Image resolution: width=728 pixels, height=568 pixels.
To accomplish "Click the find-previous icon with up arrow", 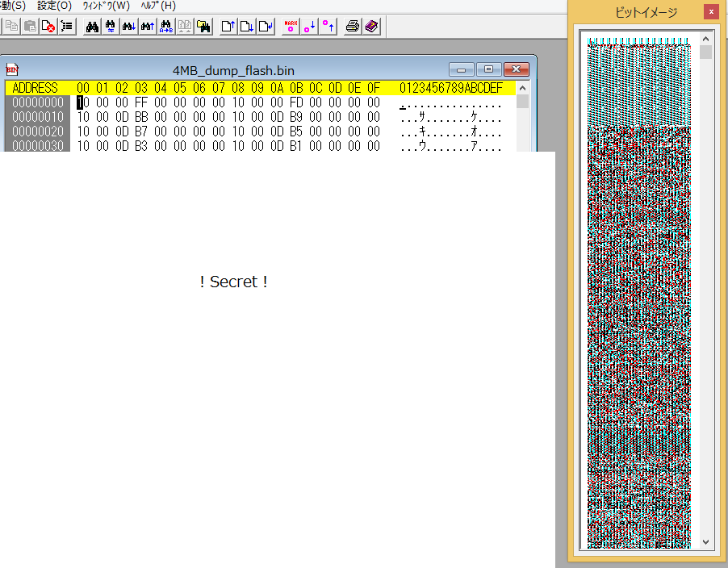I will (148, 27).
